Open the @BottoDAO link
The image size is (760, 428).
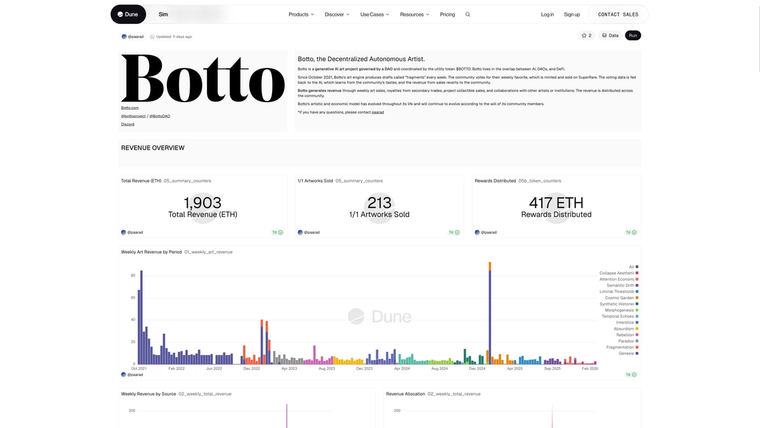159,116
